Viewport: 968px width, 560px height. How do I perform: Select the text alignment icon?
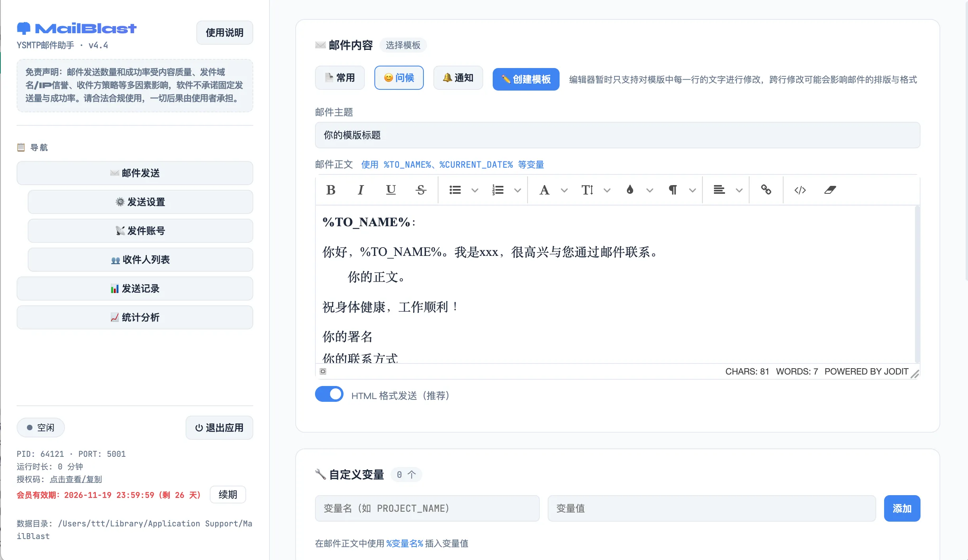719,190
